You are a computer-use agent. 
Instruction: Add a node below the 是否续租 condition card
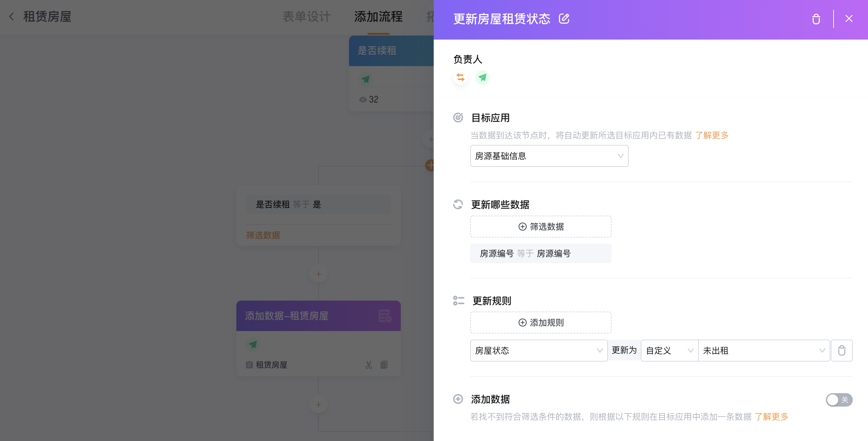pos(319,274)
